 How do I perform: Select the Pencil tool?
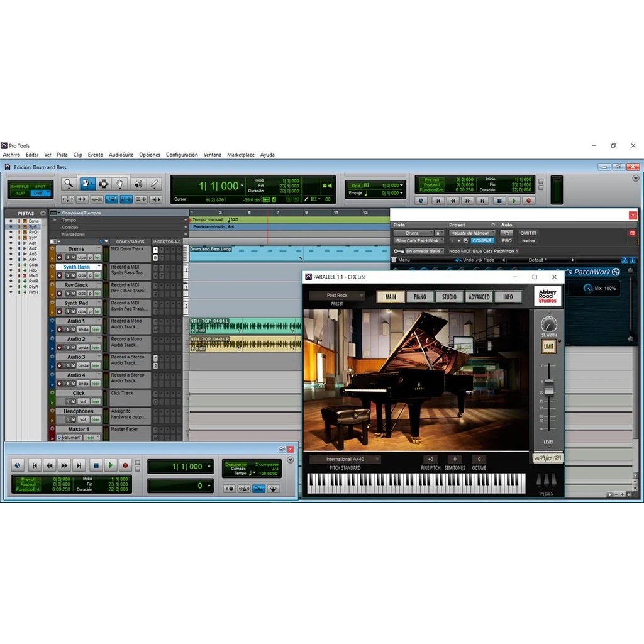click(x=154, y=184)
